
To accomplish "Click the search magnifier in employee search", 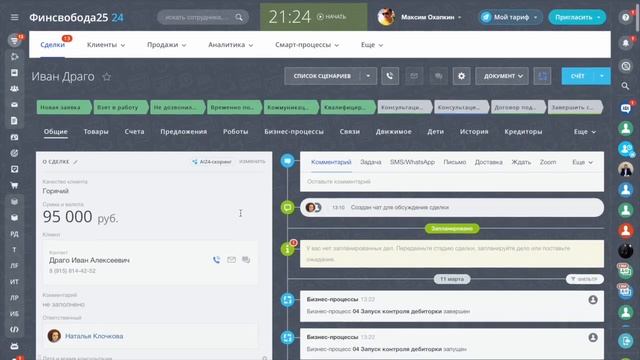I will pos(239,17).
